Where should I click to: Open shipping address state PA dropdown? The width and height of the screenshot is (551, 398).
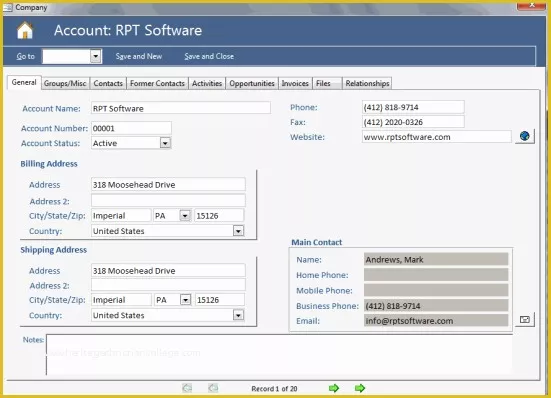coord(186,300)
